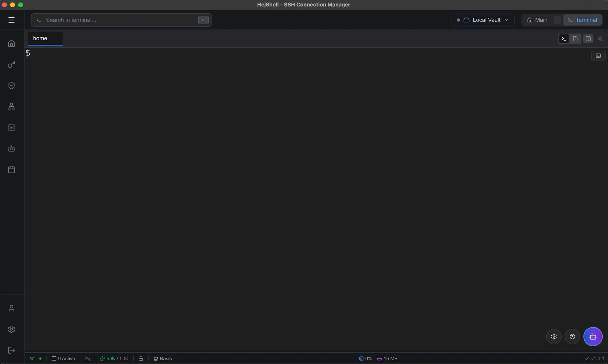Viewport: 608px width, 364px height.
Task: Select the home tab
Action: [40, 38]
